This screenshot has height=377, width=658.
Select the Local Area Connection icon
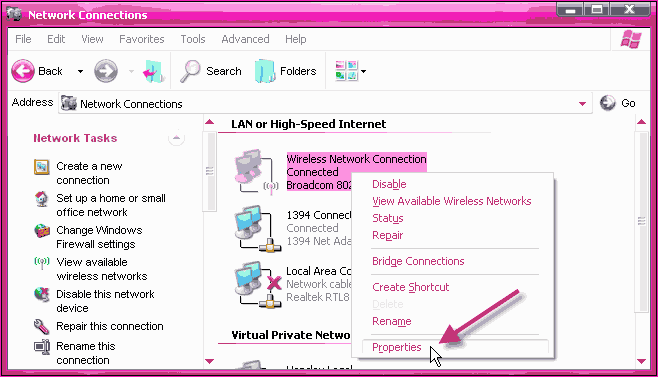pos(258,284)
